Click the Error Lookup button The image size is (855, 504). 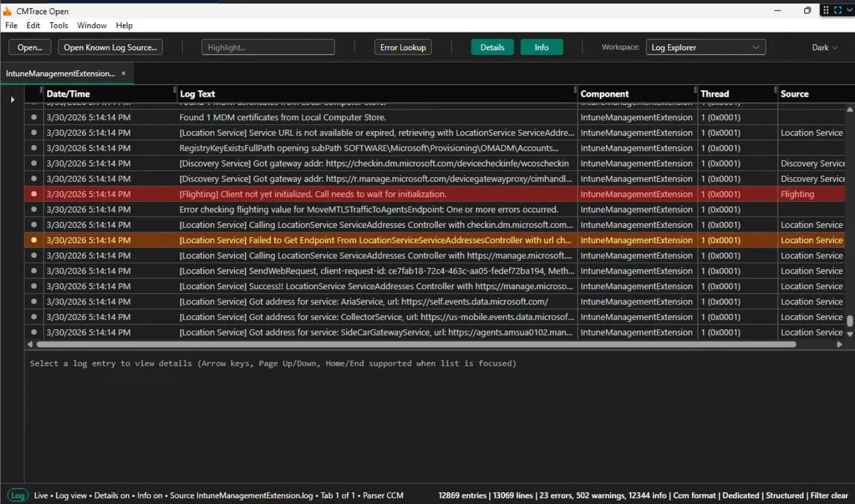(403, 47)
